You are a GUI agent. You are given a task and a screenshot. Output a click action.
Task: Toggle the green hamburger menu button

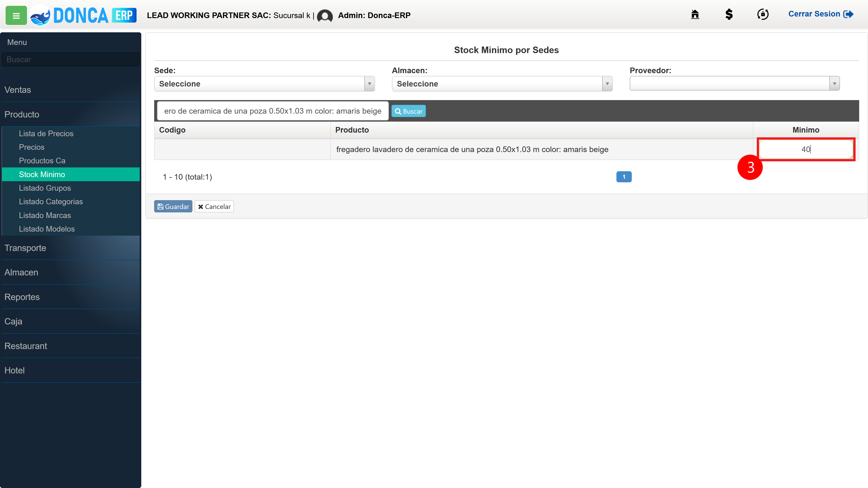pos(16,15)
